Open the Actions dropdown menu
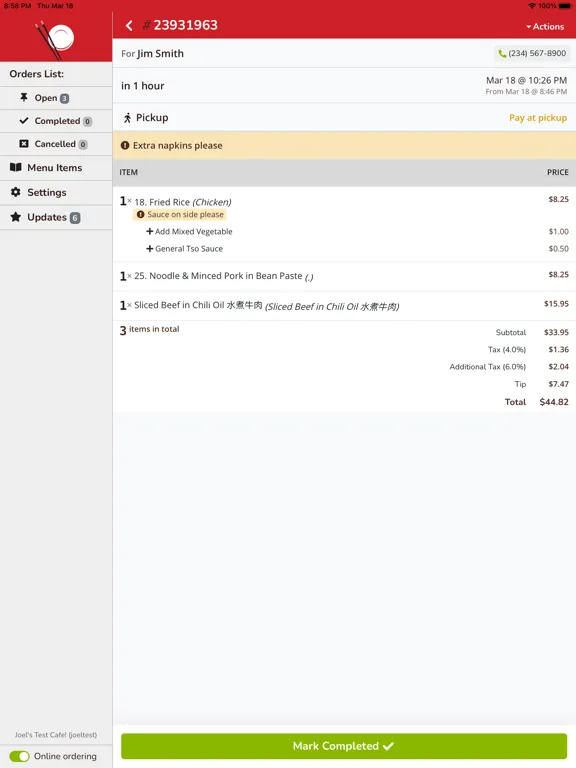This screenshot has width=576, height=768. (545, 26)
